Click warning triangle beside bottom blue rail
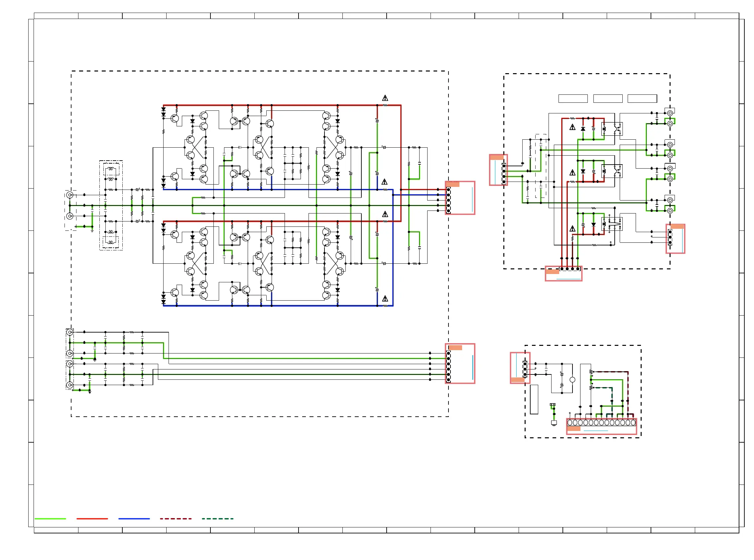Image resolution: width=754 pixels, height=560 pixels. click(385, 299)
